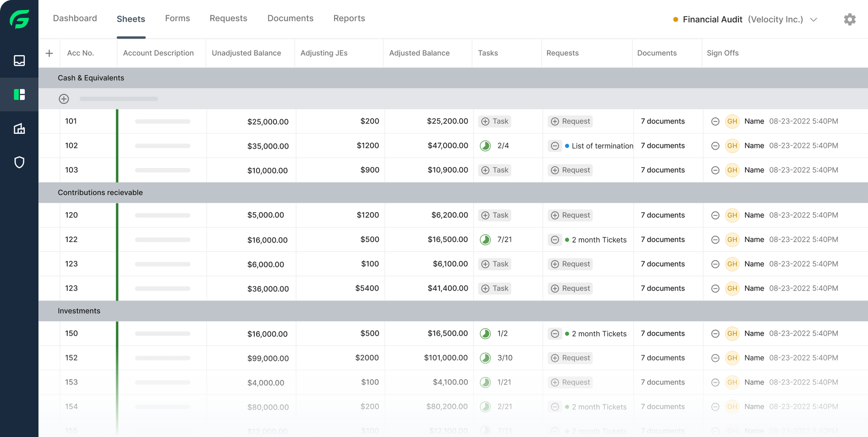
Task: Add a Request for account 101
Action: point(570,122)
